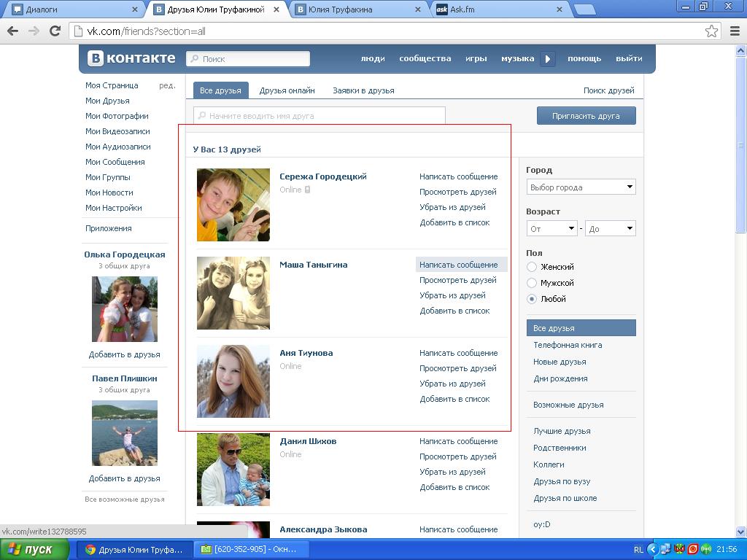Image resolution: width=747 pixels, height=560 pixels.
Task: Click Маша Таныгина name link
Action: click(x=313, y=265)
